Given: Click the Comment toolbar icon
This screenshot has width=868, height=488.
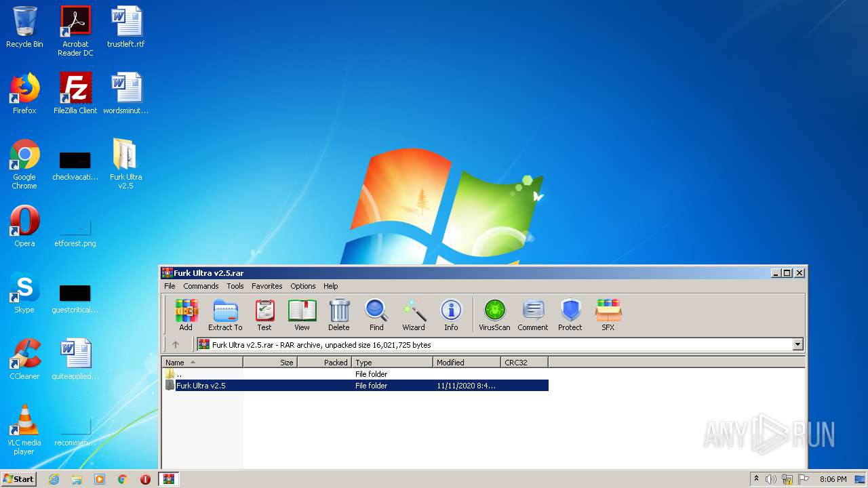Looking at the screenshot, I should (533, 315).
